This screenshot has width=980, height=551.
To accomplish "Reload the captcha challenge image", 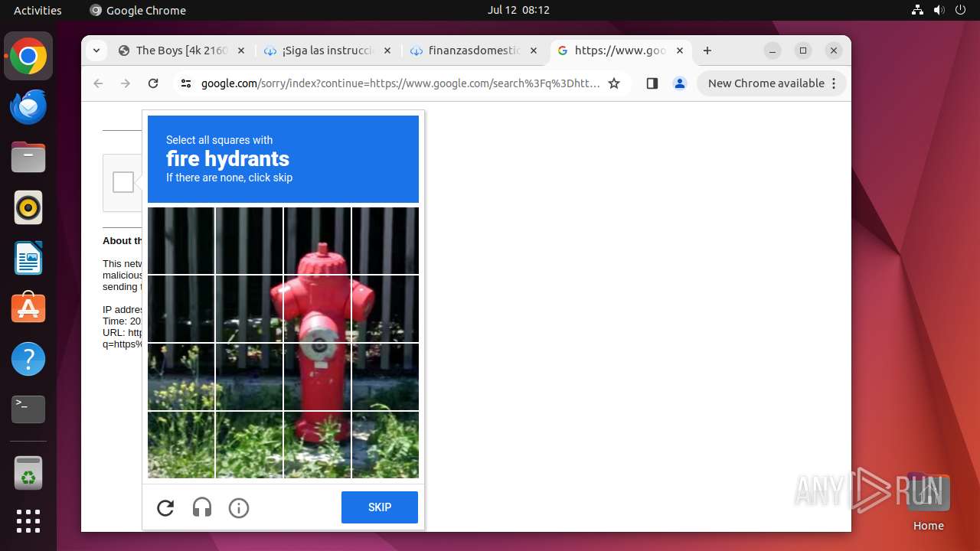I will pos(165,507).
